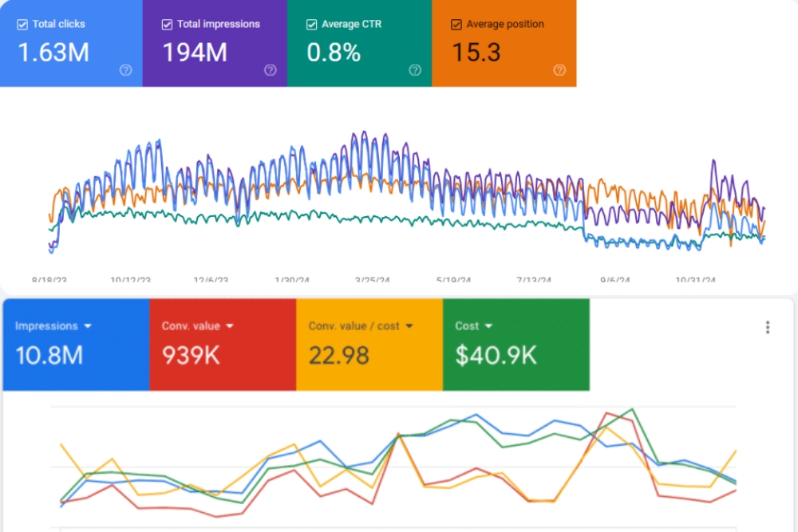Image resolution: width=798 pixels, height=532 pixels.
Task: Click the 3/25/24 date axis label
Action: [373, 281]
